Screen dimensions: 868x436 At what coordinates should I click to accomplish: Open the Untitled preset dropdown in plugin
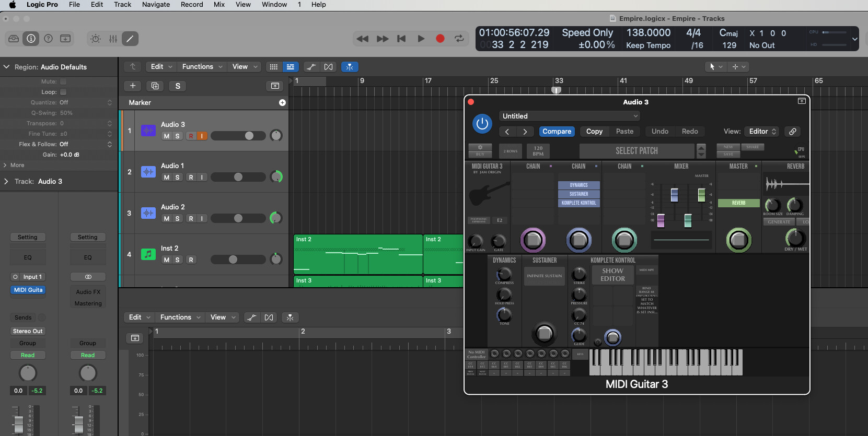tap(570, 116)
